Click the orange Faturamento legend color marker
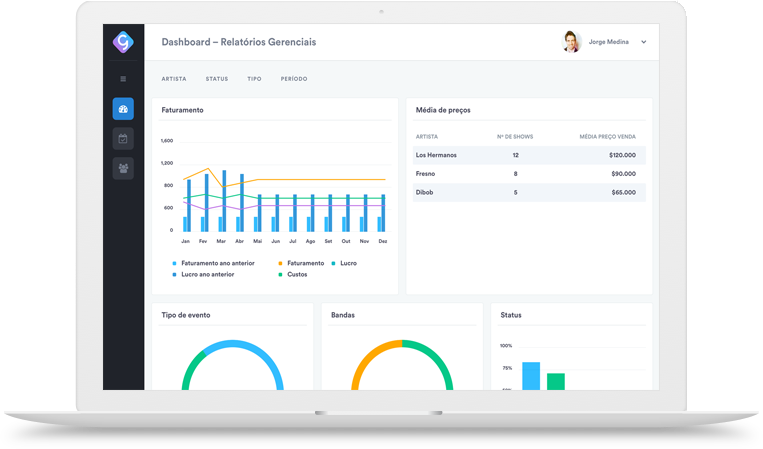The height and width of the screenshot is (449, 763). tap(280, 263)
